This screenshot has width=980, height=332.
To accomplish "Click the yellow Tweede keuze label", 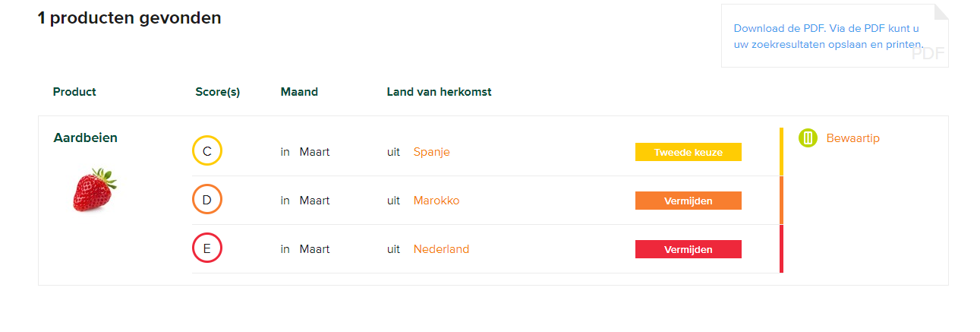I will [x=688, y=152].
